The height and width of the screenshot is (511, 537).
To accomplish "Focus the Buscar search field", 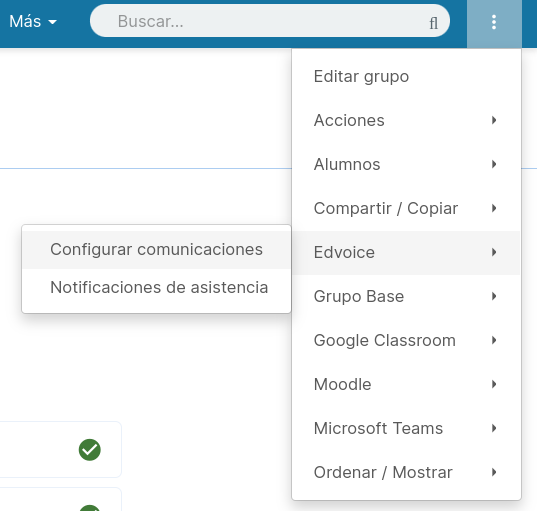I will point(270,21).
